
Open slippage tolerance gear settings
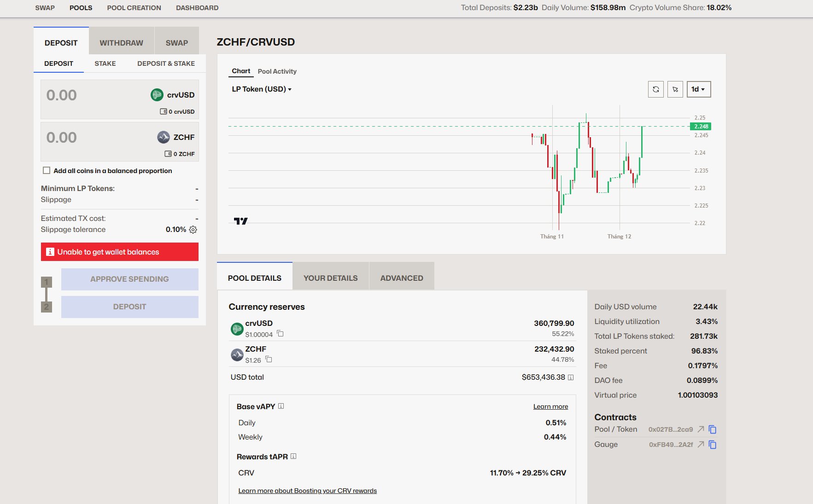coord(193,230)
